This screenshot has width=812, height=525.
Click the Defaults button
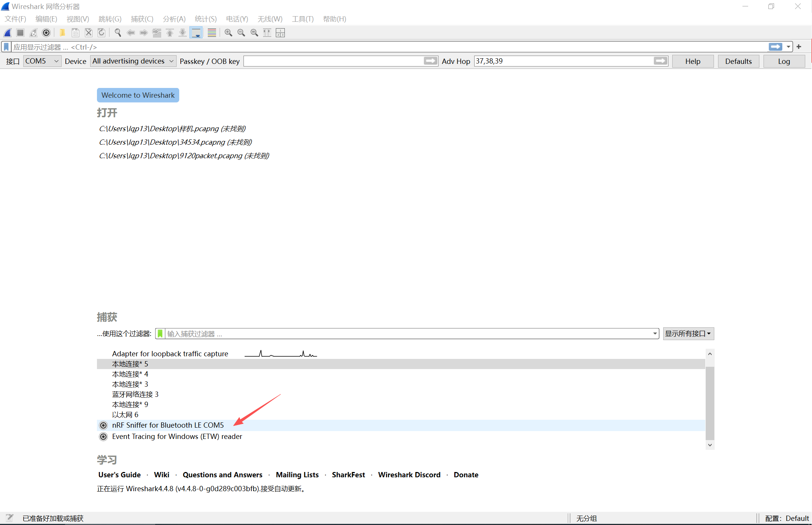point(738,61)
